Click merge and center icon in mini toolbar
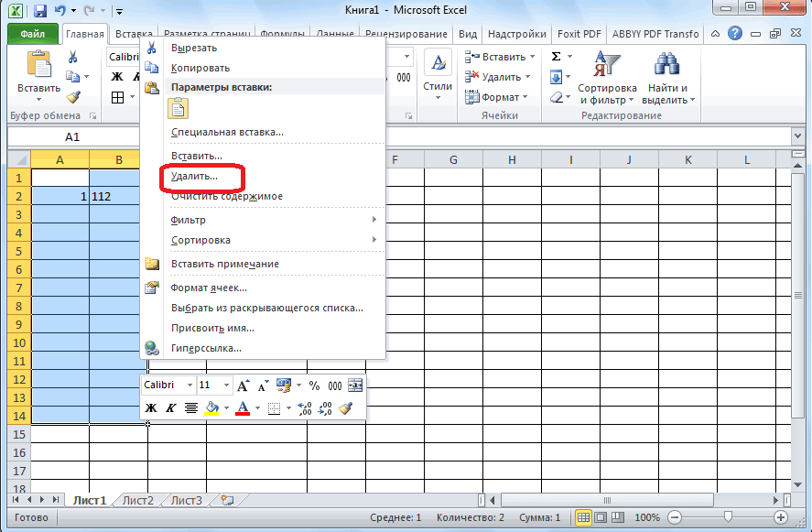 (355, 385)
